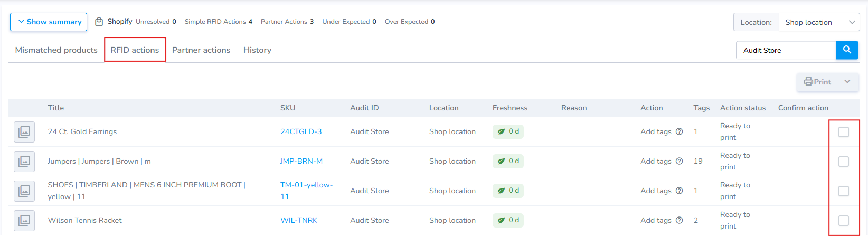The image size is (868, 236).
Task: Click Simple RFID Actions 4 counter
Action: pos(219,22)
